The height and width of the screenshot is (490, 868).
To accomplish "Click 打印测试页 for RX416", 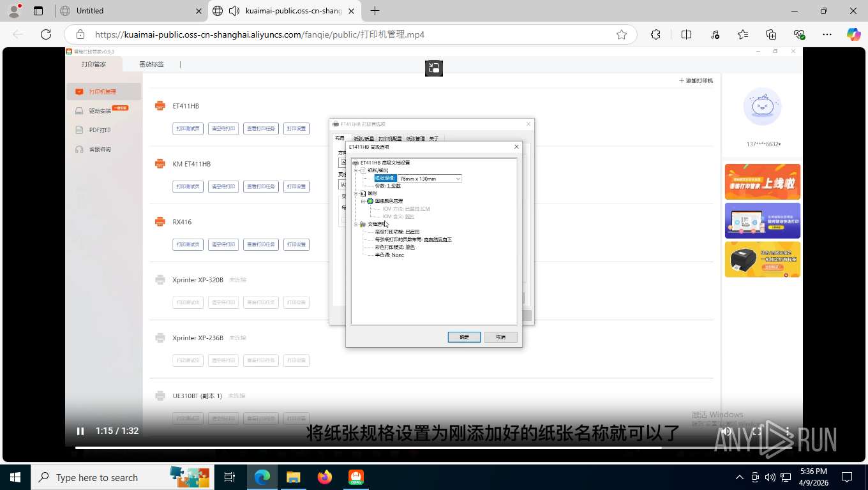I will tap(188, 244).
